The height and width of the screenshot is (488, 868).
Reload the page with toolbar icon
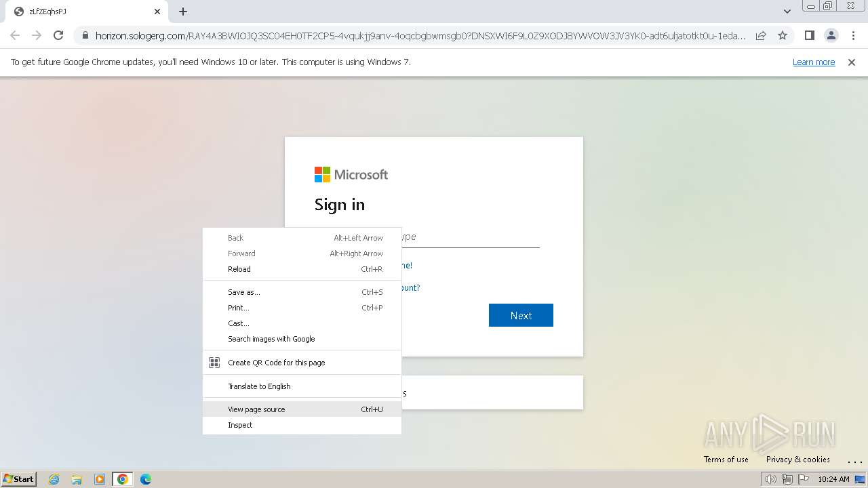coord(58,35)
